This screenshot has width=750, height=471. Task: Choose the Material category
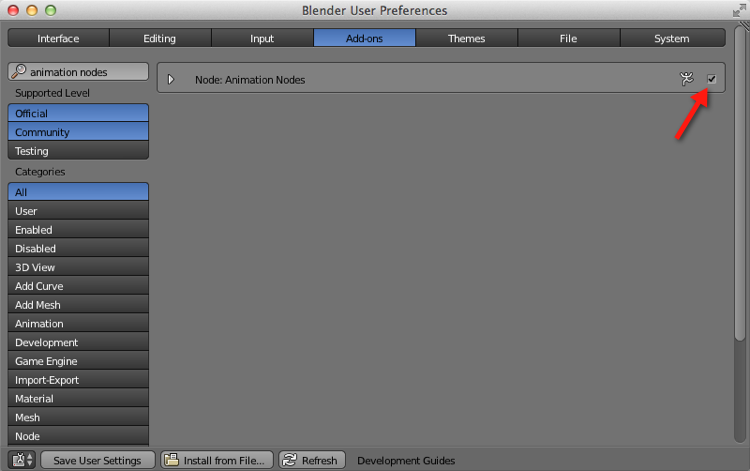(x=78, y=398)
